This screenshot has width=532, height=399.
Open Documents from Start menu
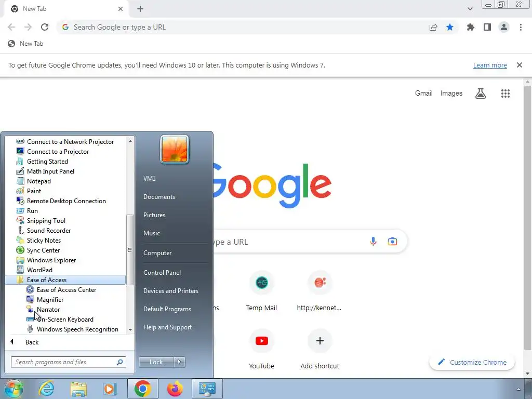click(159, 197)
